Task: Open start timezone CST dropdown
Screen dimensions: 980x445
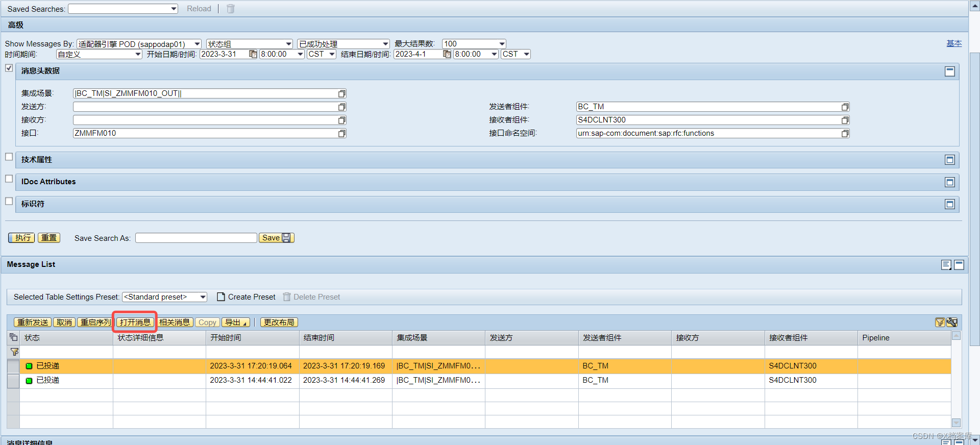Action: pos(332,54)
